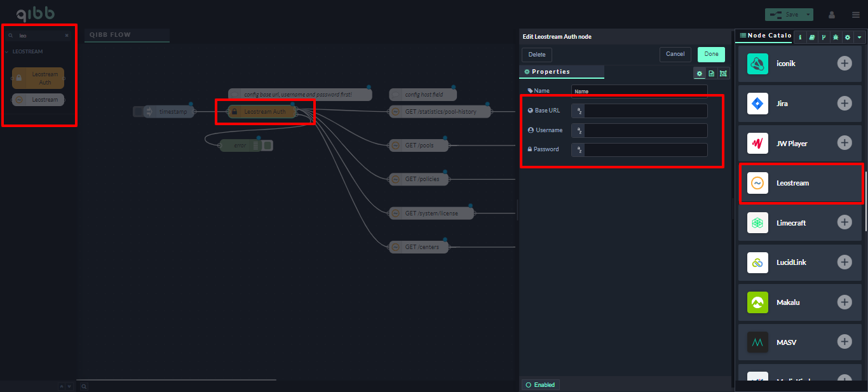Switch to the QIBB FLOW tab
The image size is (868, 392).
pyautogui.click(x=111, y=35)
